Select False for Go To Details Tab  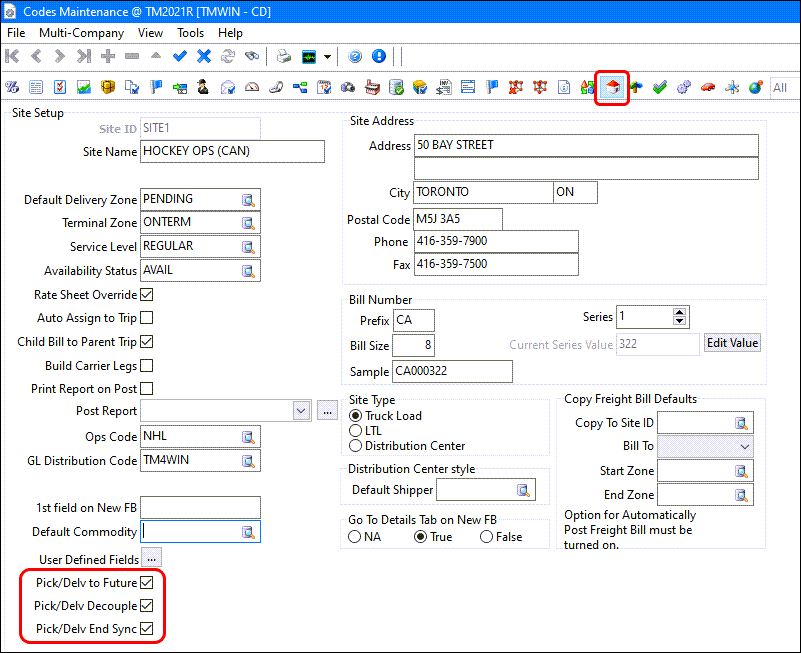pyautogui.click(x=487, y=537)
